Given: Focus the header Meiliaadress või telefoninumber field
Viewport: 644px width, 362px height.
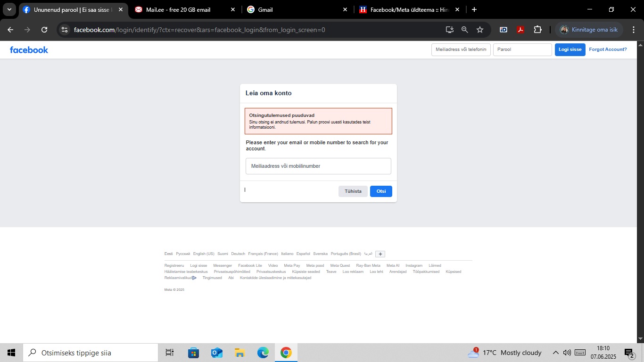Looking at the screenshot, I should coord(461,49).
